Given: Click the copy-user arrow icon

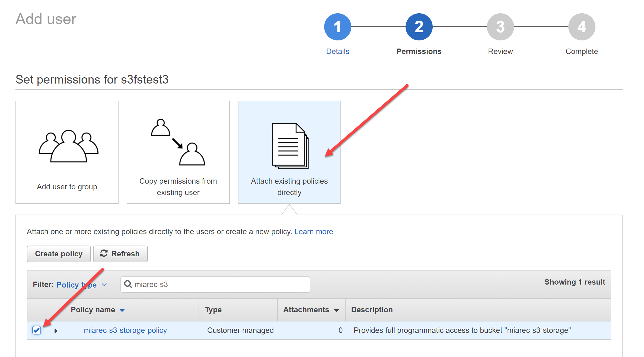Looking at the screenshot, I should [x=178, y=142].
